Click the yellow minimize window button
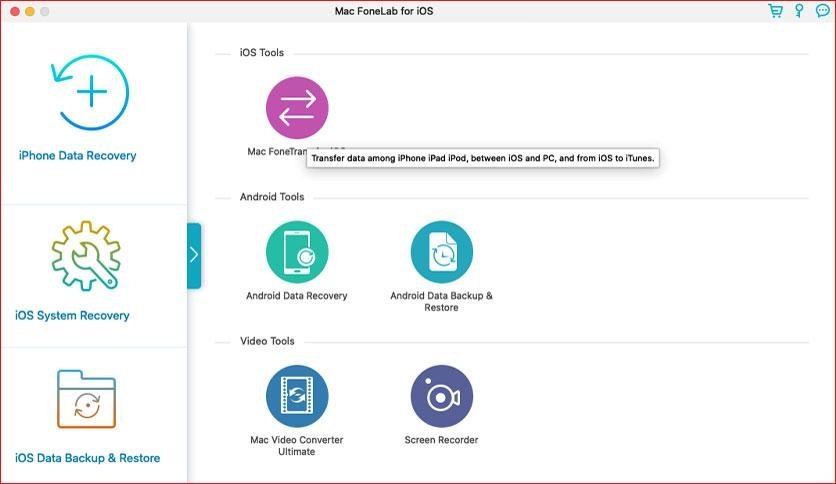The height and width of the screenshot is (484, 836). (x=30, y=11)
